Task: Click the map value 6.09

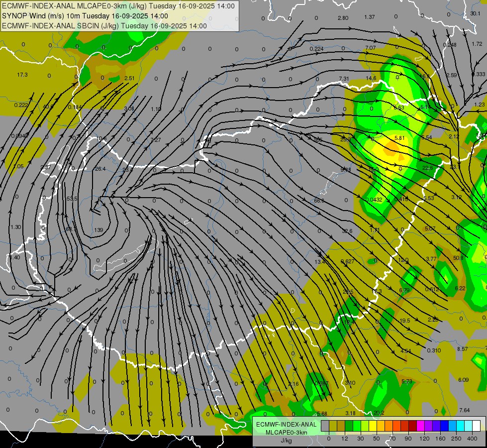Action: (x=464, y=380)
